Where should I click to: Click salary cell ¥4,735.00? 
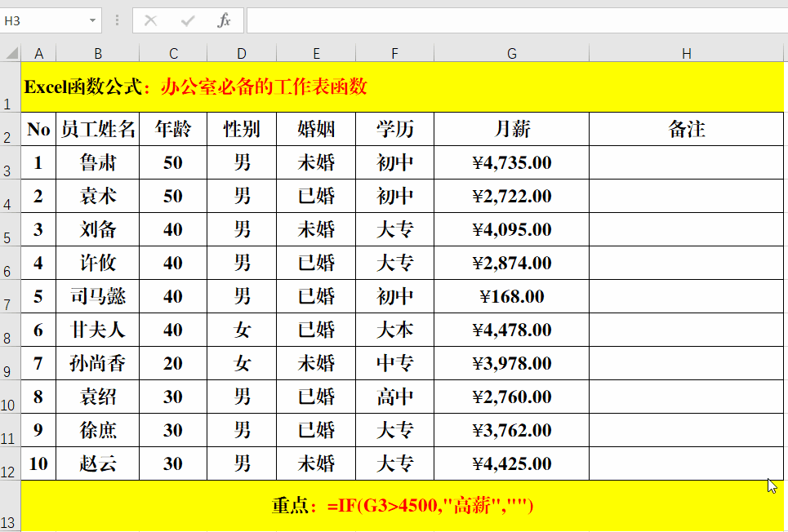[512, 162]
